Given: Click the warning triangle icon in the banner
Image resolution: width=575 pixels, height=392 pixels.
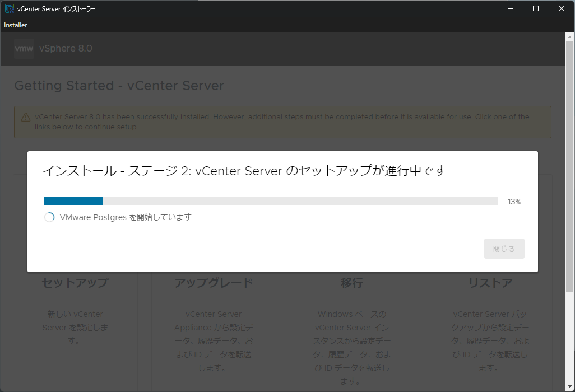Looking at the screenshot, I should [26, 117].
